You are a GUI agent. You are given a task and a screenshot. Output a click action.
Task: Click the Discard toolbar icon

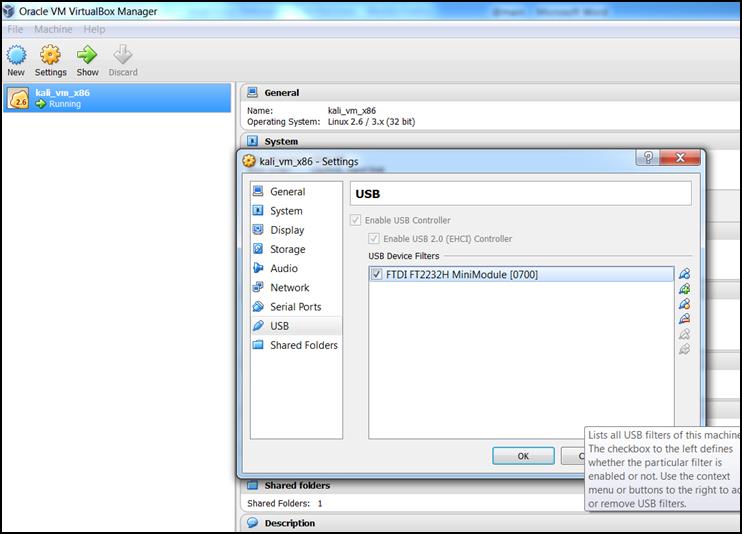tap(123, 61)
